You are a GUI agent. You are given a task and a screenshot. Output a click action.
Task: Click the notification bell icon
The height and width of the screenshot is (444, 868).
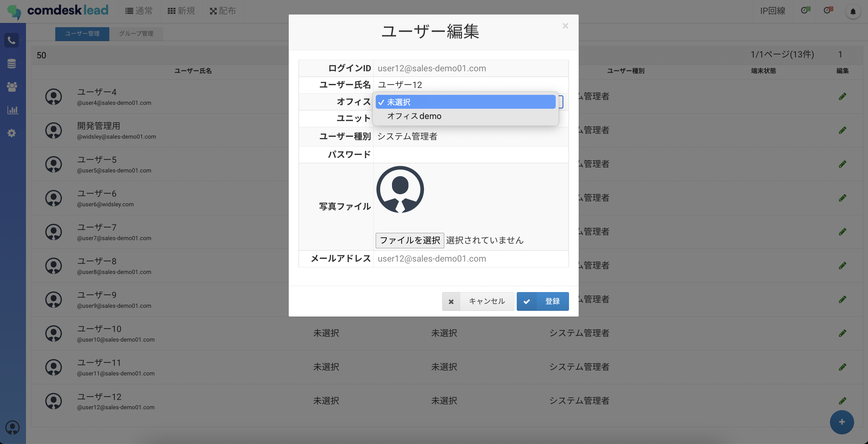tap(853, 12)
